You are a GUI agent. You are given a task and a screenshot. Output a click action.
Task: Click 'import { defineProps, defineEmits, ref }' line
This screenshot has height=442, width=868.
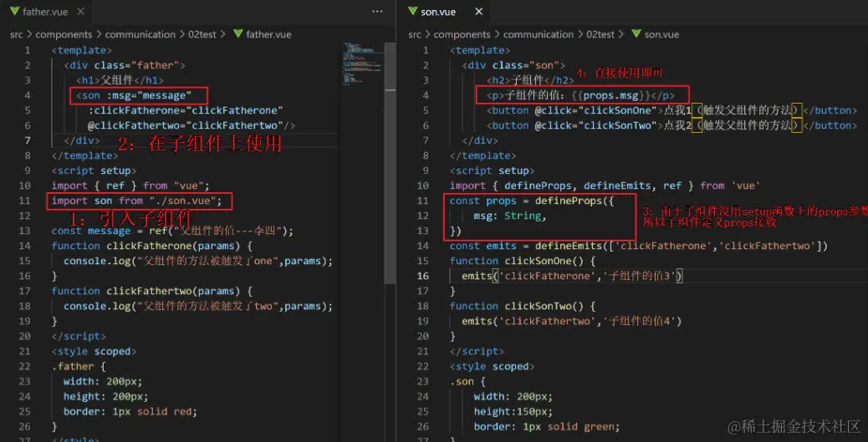pos(605,185)
